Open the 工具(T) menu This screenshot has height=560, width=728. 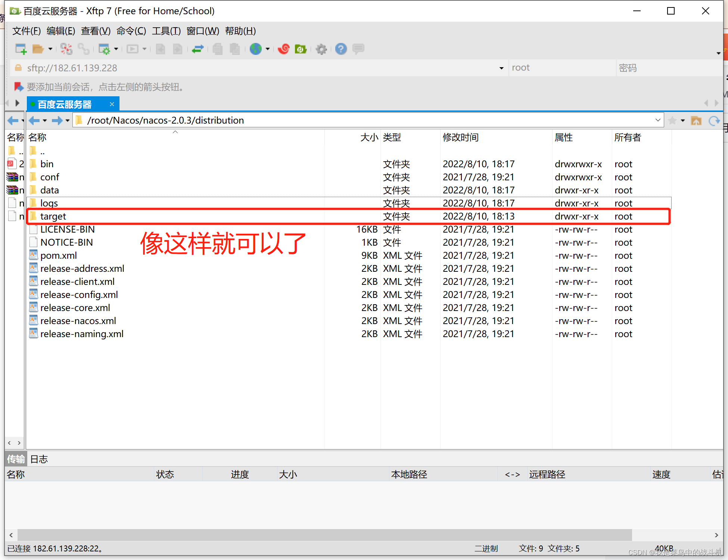166,31
